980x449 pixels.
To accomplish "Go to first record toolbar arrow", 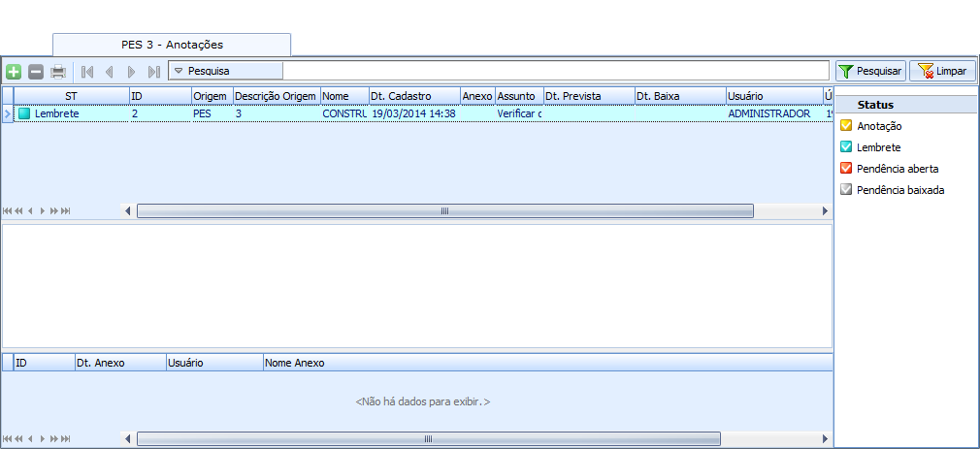I will 87,71.
